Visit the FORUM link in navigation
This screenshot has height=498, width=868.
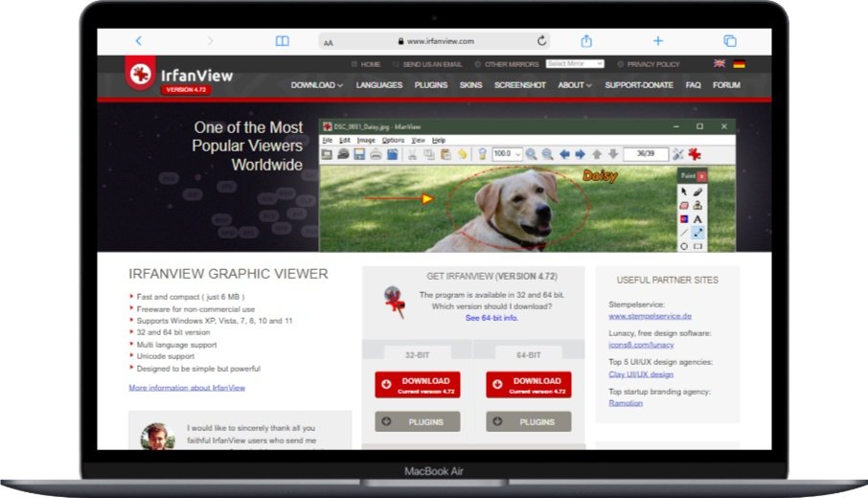726,85
